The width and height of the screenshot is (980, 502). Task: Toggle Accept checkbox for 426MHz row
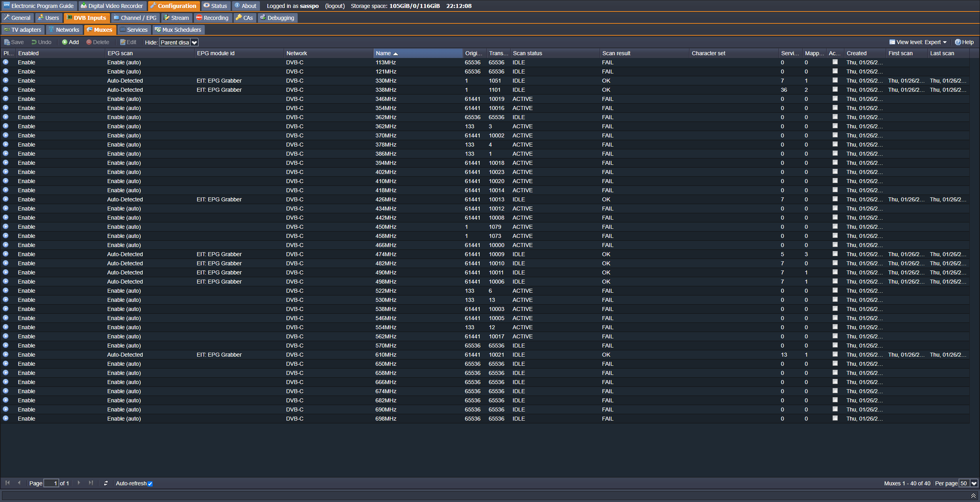835,199
